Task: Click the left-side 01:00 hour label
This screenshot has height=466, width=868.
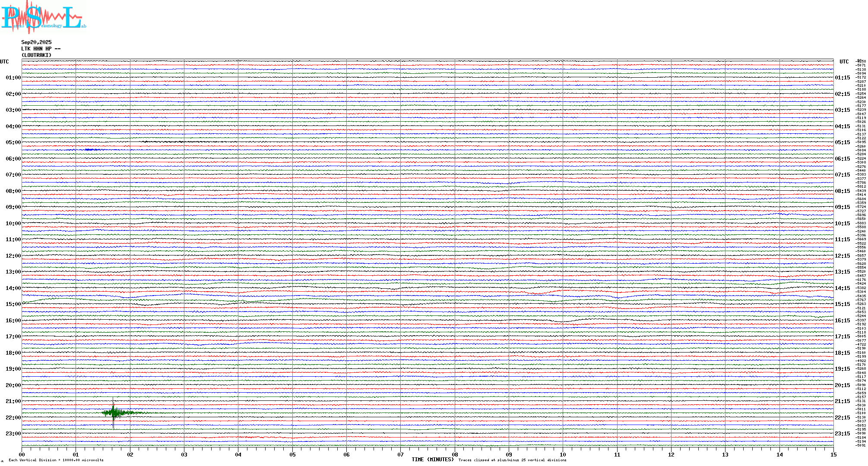Action: click(x=13, y=78)
